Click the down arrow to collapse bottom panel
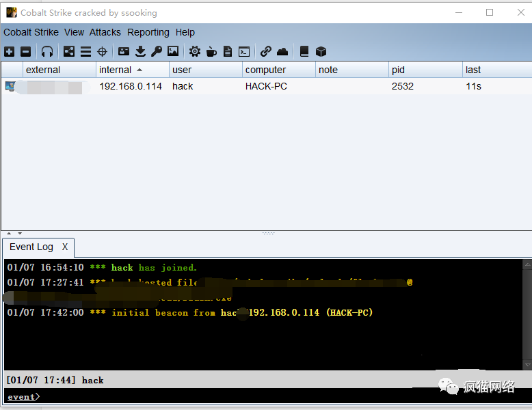This screenshot has height=410, width=532. coord(20,233)
